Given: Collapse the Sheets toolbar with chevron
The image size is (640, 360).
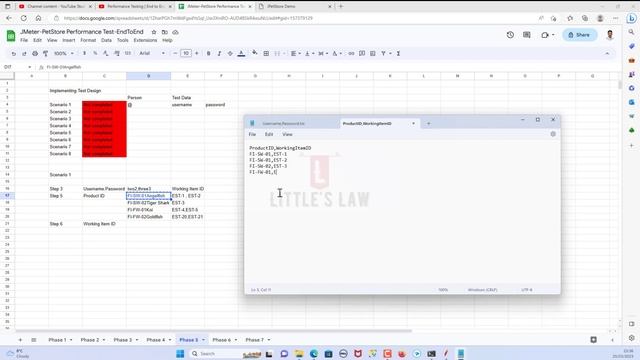Looking at the screenshot, I should [607, 53].
